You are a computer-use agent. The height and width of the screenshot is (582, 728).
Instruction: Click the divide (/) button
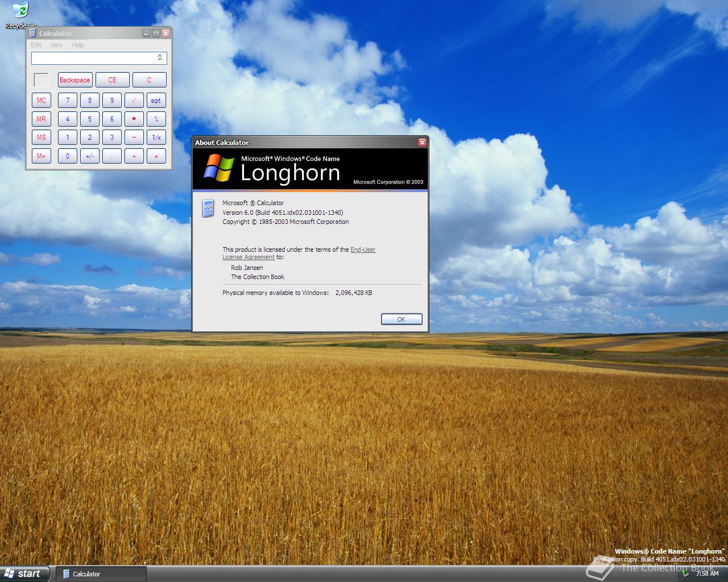pyautogui.click(x=134, y=101)
